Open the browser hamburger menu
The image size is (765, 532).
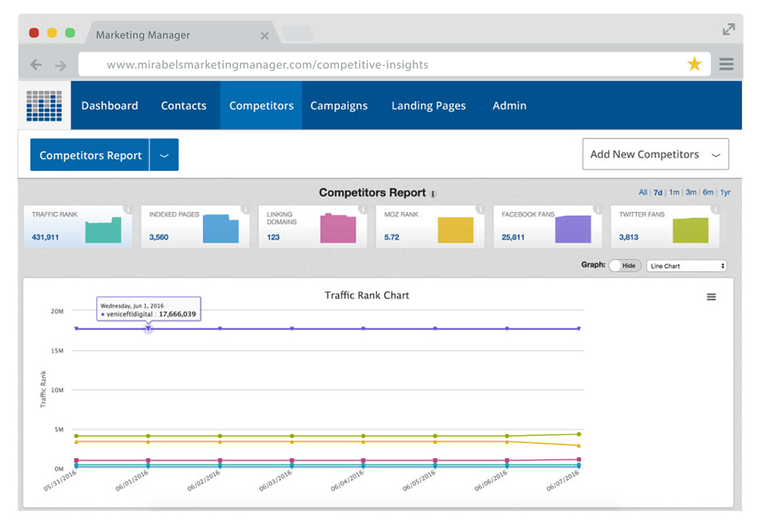726,64
